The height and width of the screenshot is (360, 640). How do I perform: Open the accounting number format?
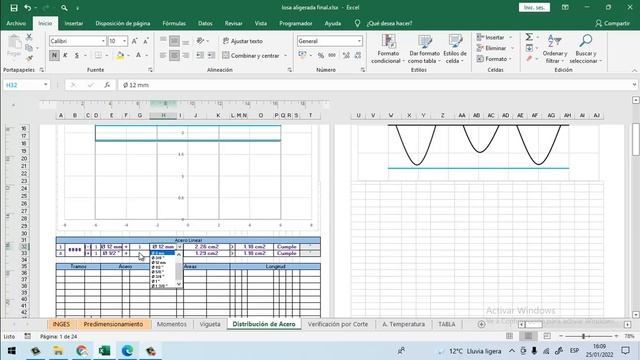(302, 55)
